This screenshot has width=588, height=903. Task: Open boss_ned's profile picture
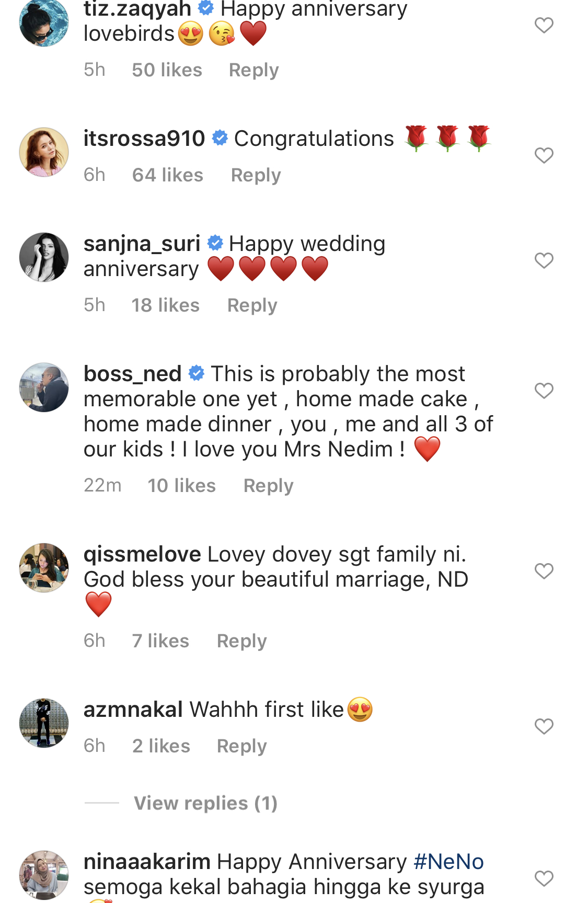(x=44, y=387)
